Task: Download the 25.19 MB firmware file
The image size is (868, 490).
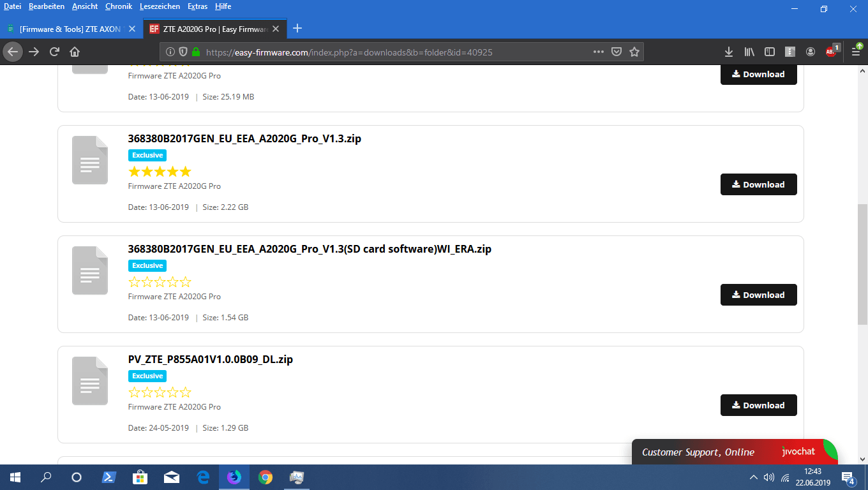Action: pos(759,74)
